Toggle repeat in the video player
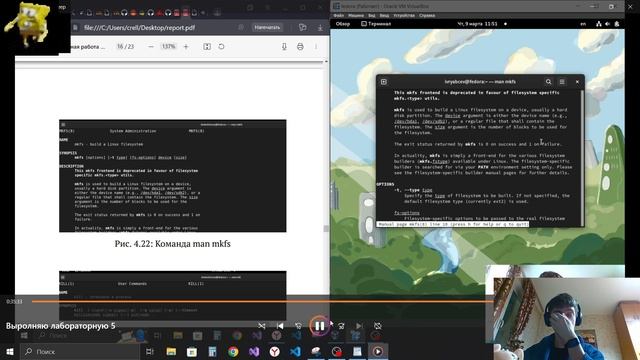640x360 pixels. (x=378, y=326)
